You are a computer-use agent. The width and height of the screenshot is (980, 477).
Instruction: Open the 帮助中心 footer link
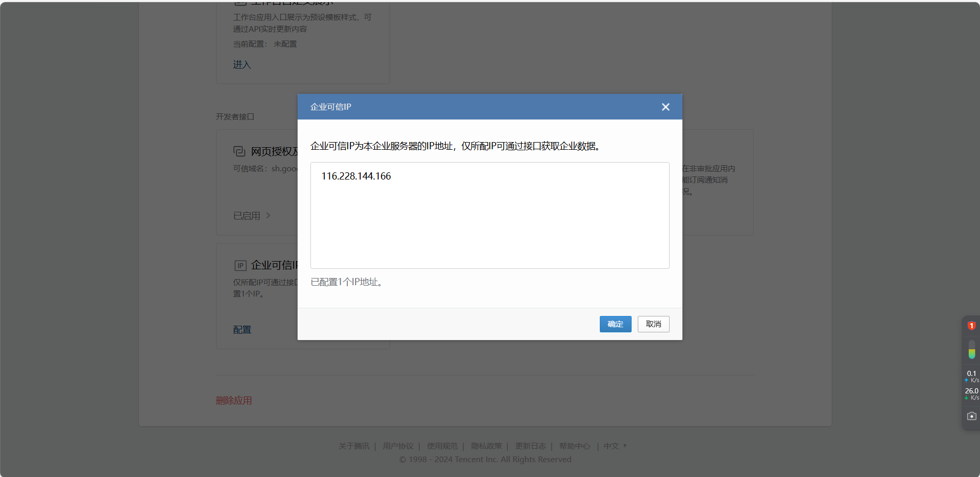click(575, 446)
